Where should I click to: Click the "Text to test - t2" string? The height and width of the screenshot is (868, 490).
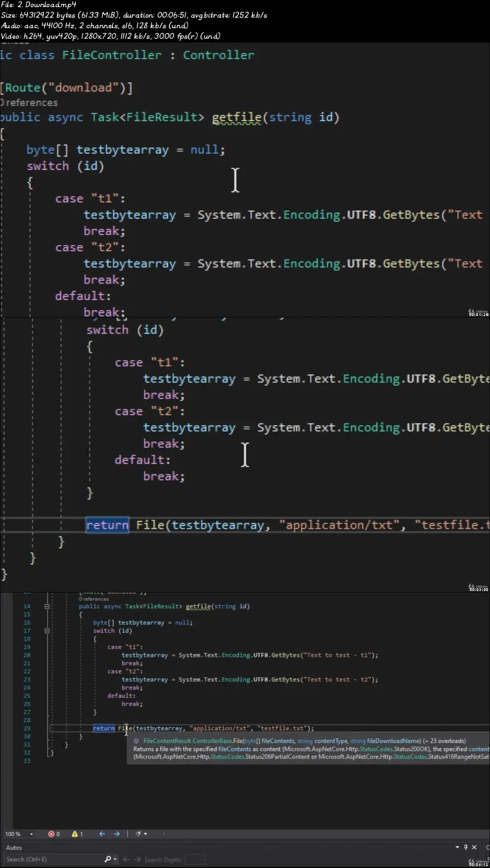[337, 680]
